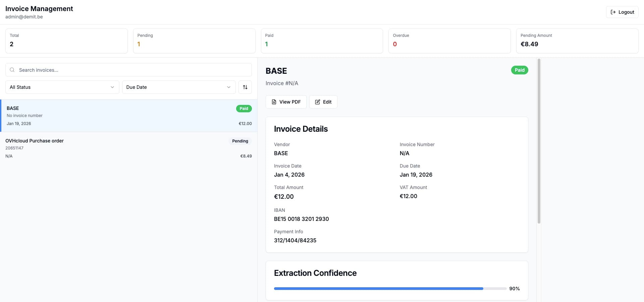
Task: Click the Paid status badge on the BASE detail header
Action: click(519, 70)
